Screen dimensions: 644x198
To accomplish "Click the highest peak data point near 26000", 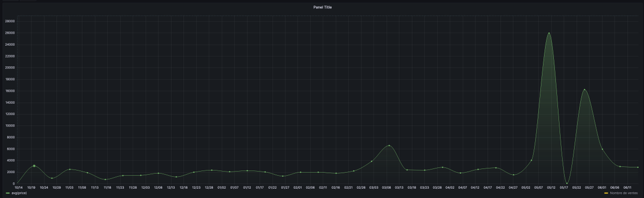I will (548, 33).
